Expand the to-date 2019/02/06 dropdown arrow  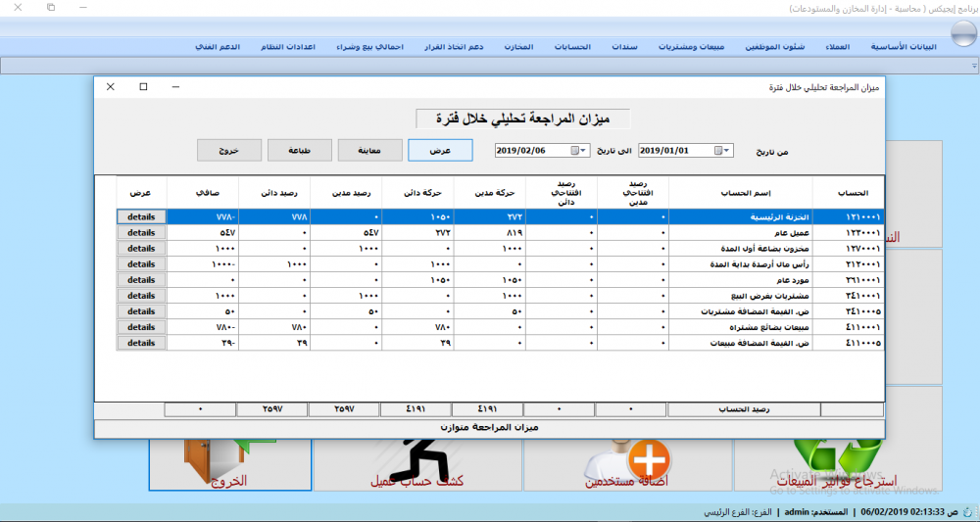point(583,151)
